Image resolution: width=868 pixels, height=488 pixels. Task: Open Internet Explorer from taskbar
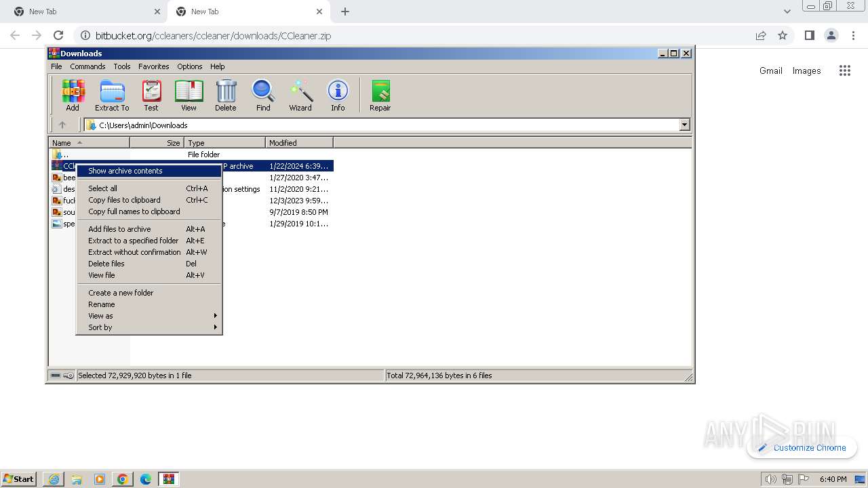(x=54, y=479)
